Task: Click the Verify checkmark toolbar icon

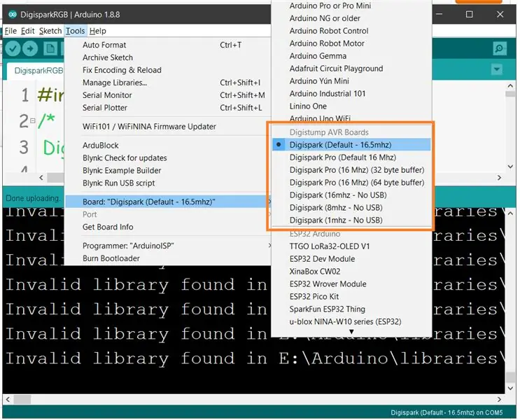Action: coord(13,49)
